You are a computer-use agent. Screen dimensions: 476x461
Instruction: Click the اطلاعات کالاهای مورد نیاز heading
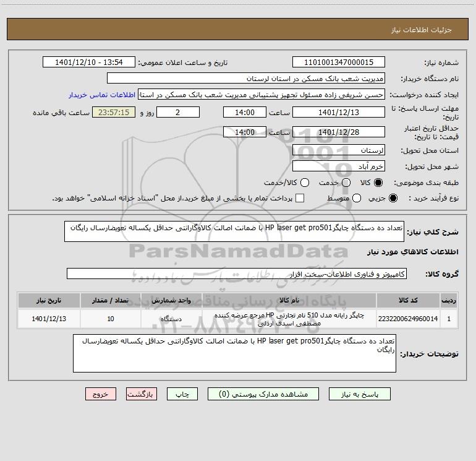(x=413, y=252)
